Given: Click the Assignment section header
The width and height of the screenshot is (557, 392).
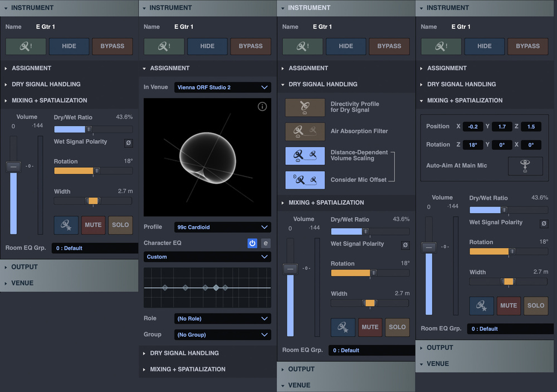Looking at the screenshot, I should point(33,68).
